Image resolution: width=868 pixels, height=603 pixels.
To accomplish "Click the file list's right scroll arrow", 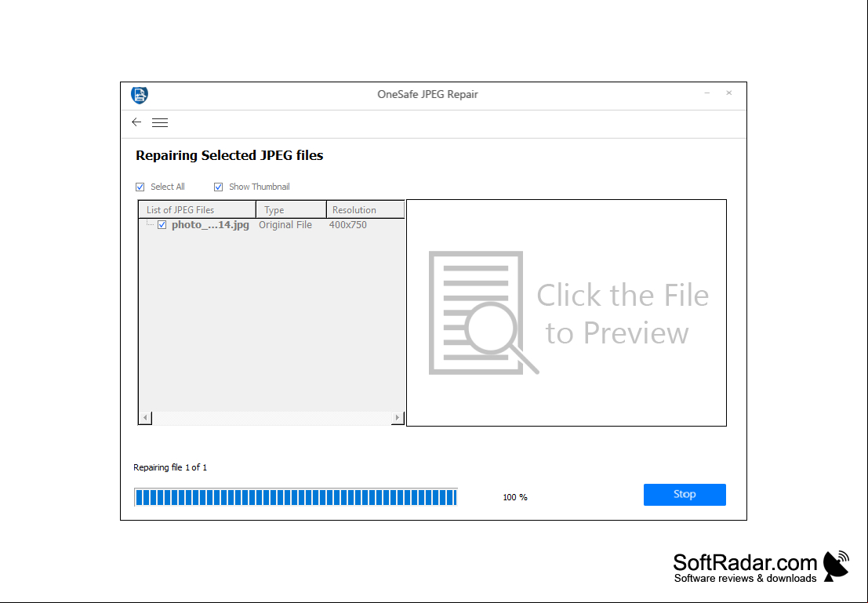I will [x=398, y=417].
